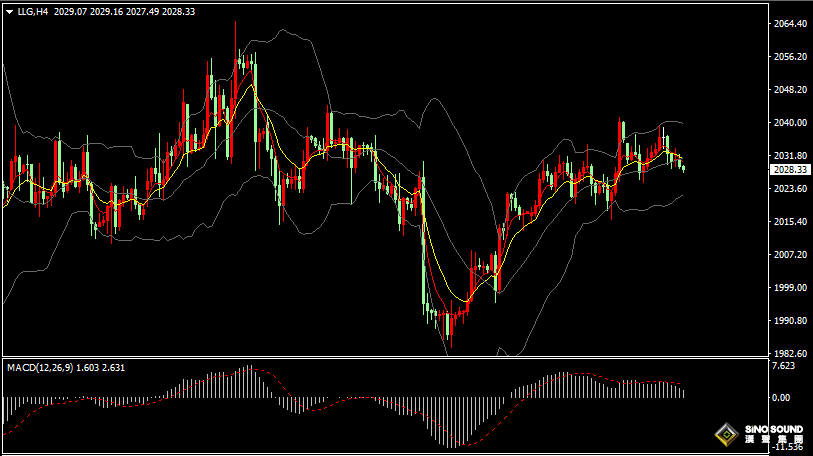The height and width of the screenshot is (456, 813).
Task: Click the 2064.40 price axis label
Action: 790,23
